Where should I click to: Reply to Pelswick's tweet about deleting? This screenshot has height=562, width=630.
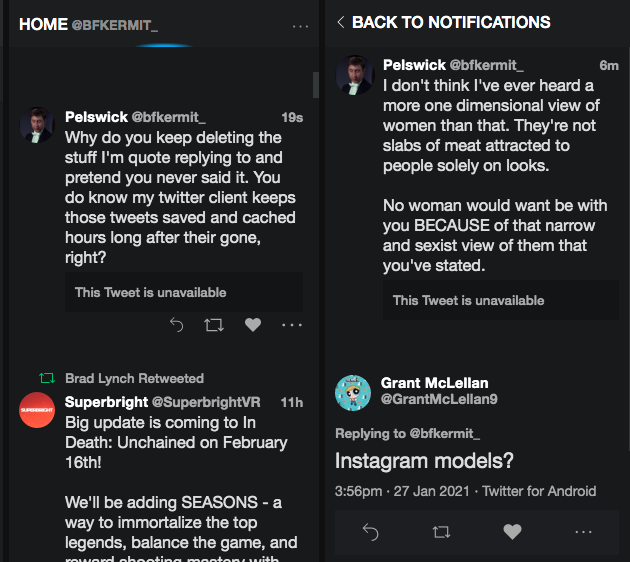[176, 325]
